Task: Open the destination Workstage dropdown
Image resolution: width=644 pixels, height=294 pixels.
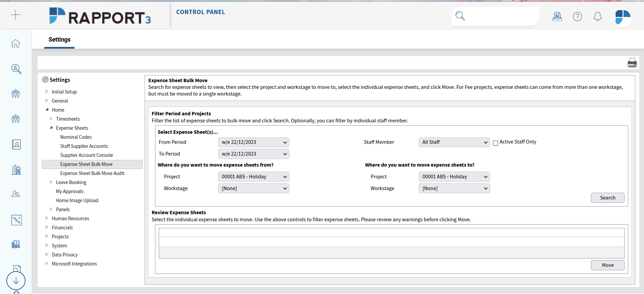Action: pos(454,188)
